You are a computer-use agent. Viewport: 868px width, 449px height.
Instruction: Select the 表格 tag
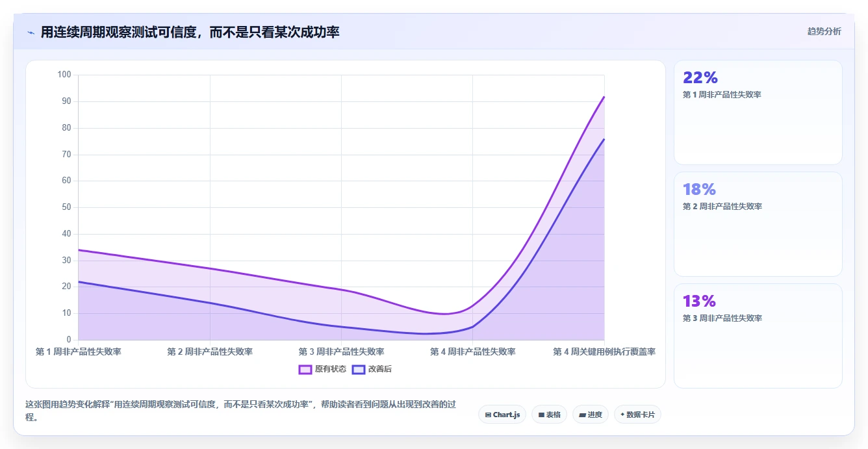pos(549,415)
